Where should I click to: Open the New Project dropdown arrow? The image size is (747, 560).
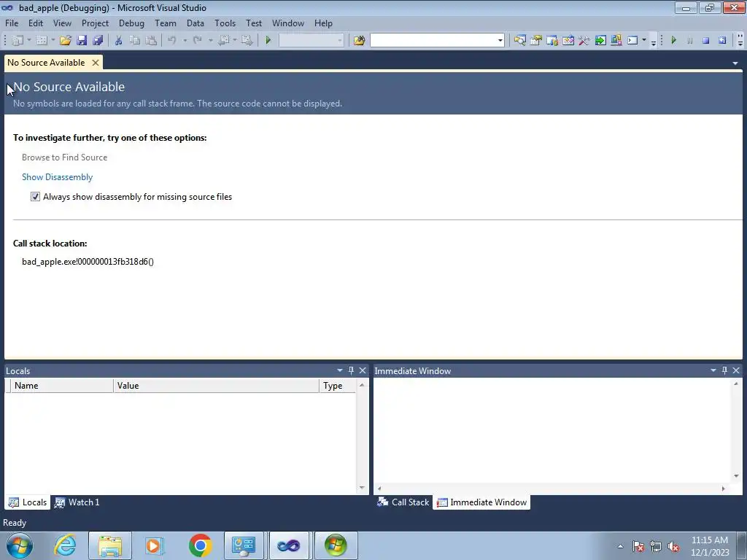pyautogui.click(x=28, y=41)
